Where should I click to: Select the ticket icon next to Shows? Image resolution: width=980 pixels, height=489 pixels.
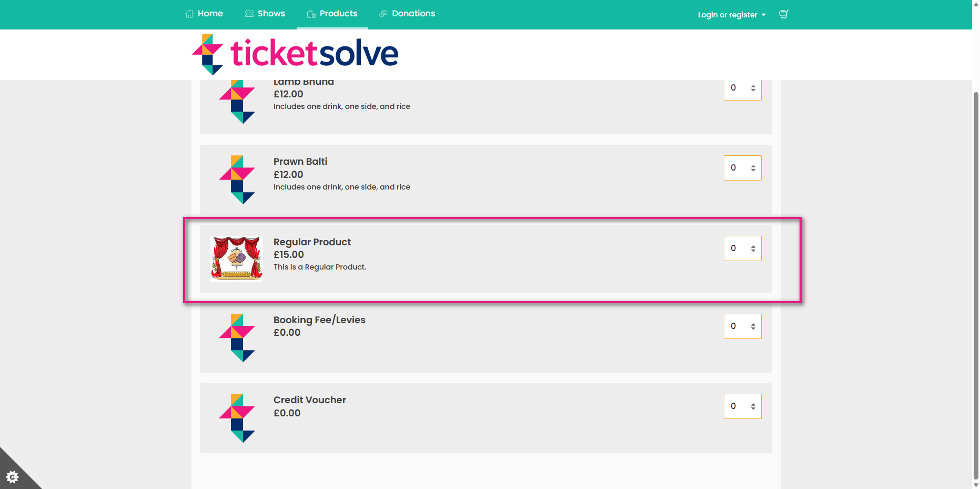tap(248, 13)
